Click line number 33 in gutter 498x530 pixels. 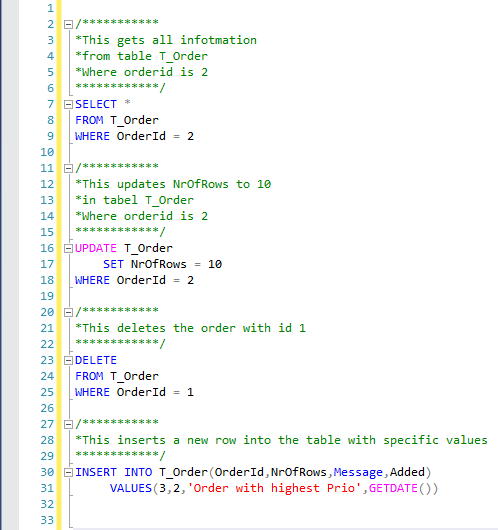tap(47, 520)
